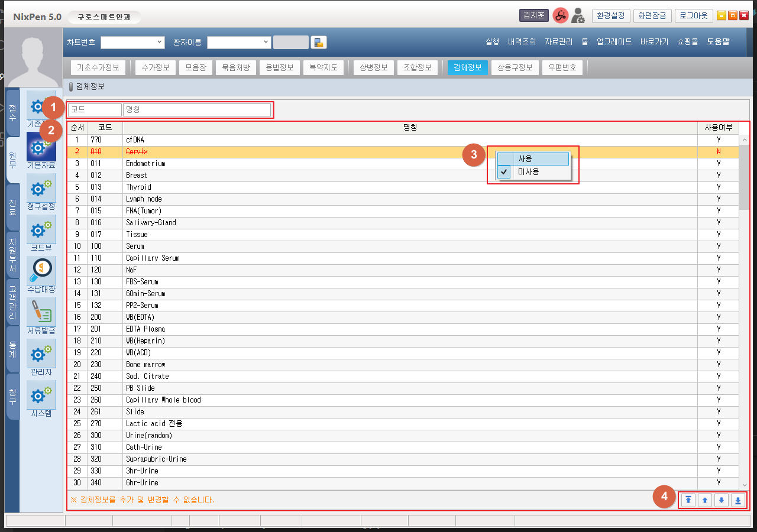Open the 서류발급 document icon
757x532 pixels.
41,313
